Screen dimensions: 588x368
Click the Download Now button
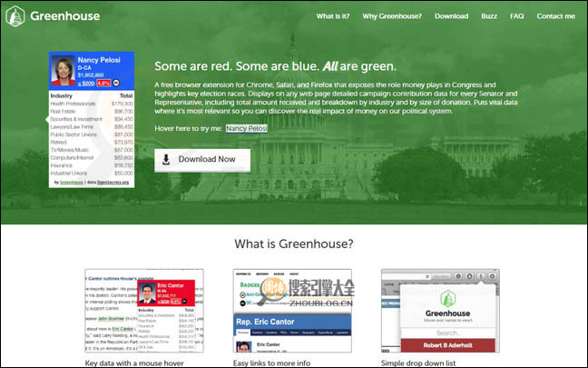pos(202,160)
